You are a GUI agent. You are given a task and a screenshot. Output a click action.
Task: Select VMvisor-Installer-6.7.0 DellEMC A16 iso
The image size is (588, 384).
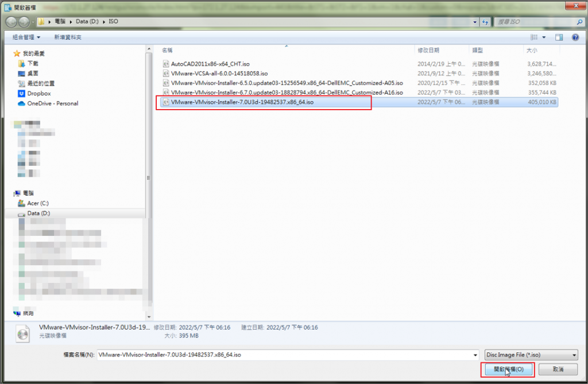287,92
